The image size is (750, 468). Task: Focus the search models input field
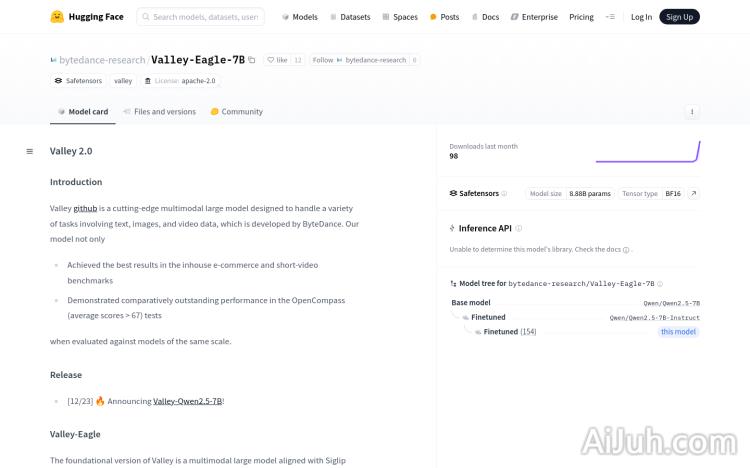click(x=200, y=17)
